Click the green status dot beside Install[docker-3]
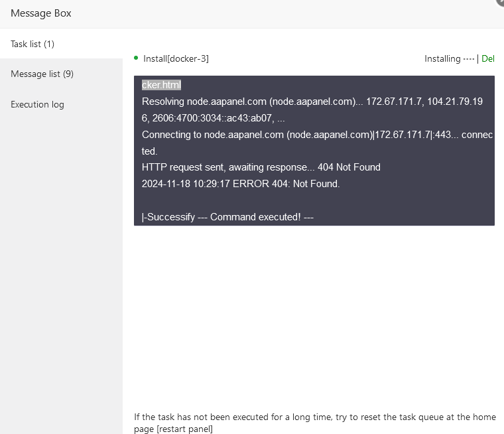The image size is (504, 434). (x=136, y=58)
